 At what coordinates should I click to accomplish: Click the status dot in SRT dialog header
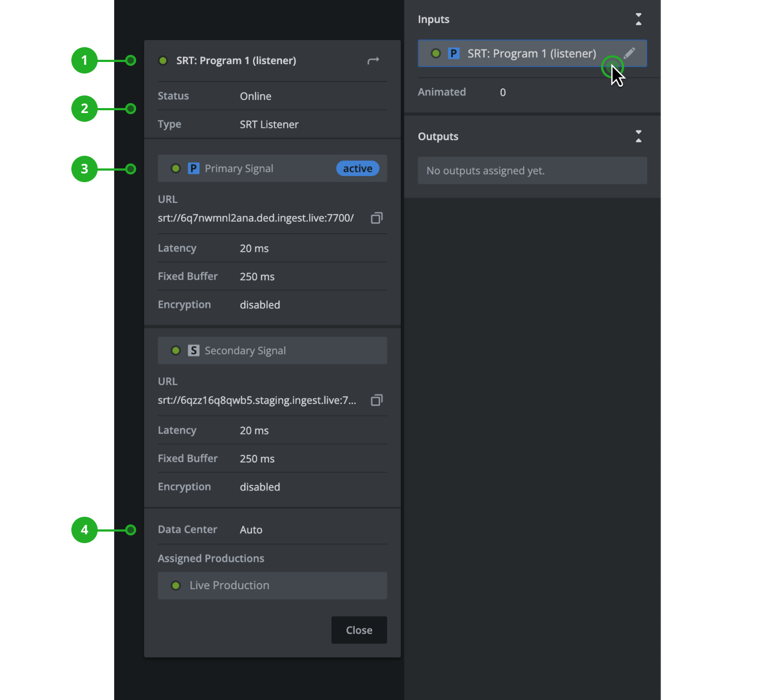tap(163, 61)
